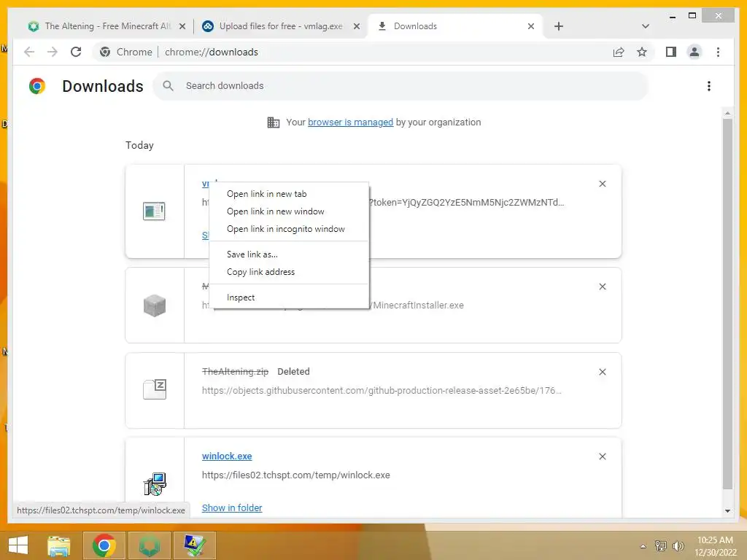Click the first download's file icon
The height and width of the screenshot is (560, 747).
click(154, 211)
